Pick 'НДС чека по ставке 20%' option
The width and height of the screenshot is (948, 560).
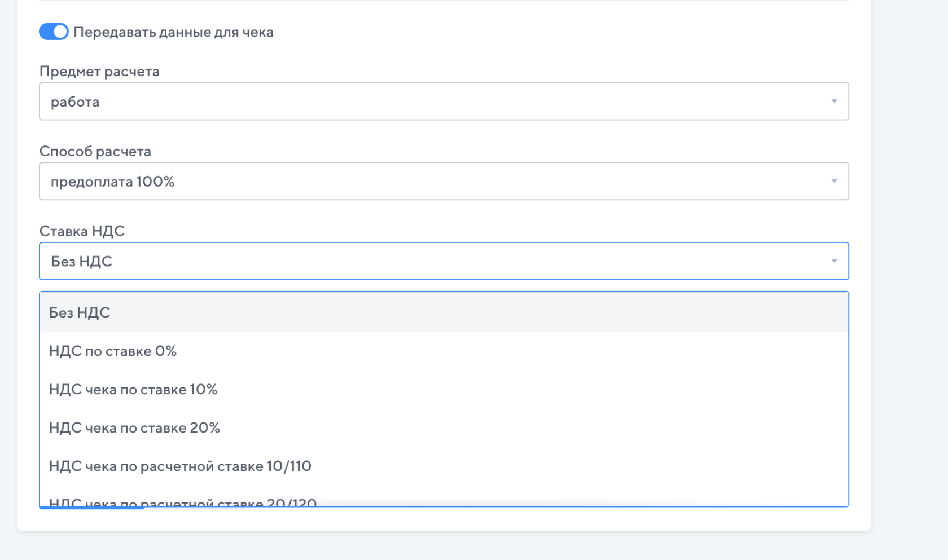click(134, 427)
